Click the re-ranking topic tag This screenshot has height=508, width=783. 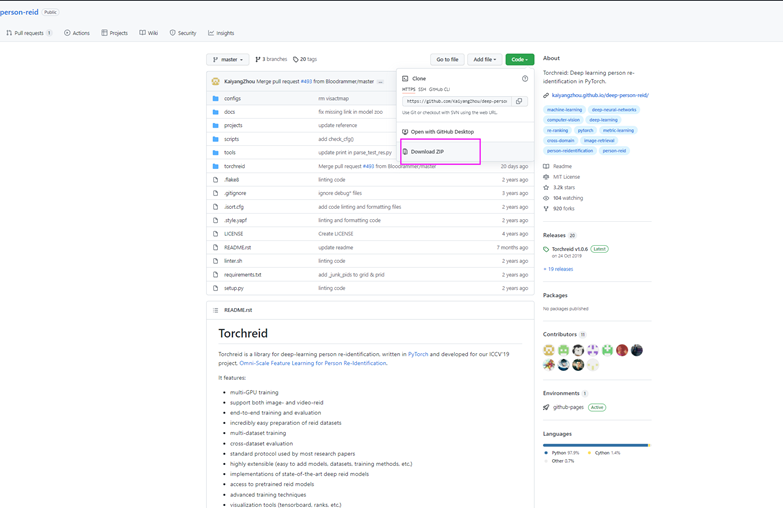(x=557, y=130)
